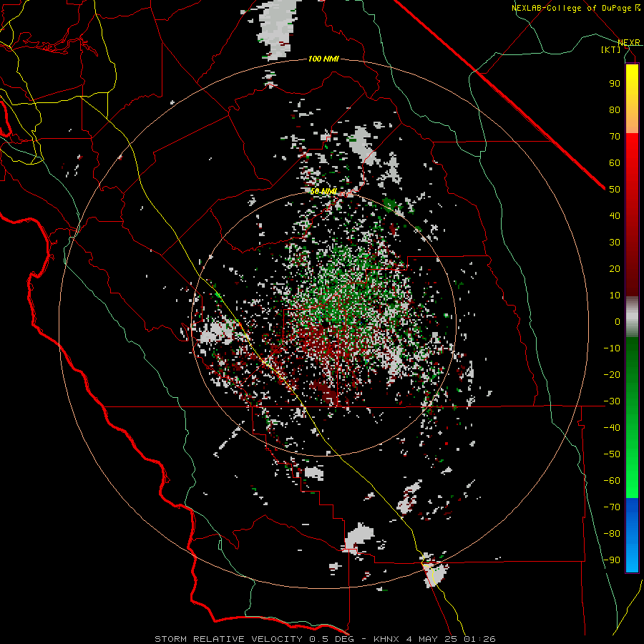Click the 30 value on velocity scale
The height and width of the screenshot is (644, 644).
pos(615,243)
